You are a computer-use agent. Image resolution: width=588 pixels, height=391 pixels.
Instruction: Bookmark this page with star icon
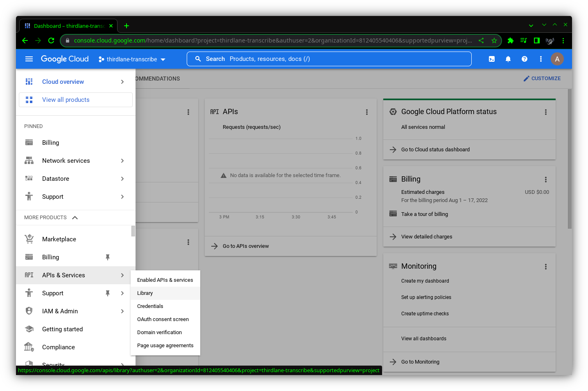click(x=494, y=40)
